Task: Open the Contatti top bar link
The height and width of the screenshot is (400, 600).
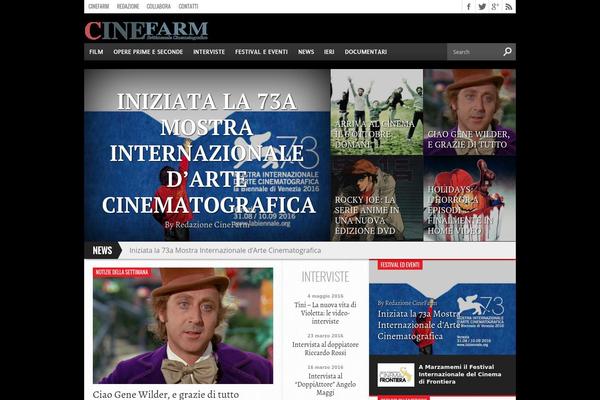Action: point(188,6)
